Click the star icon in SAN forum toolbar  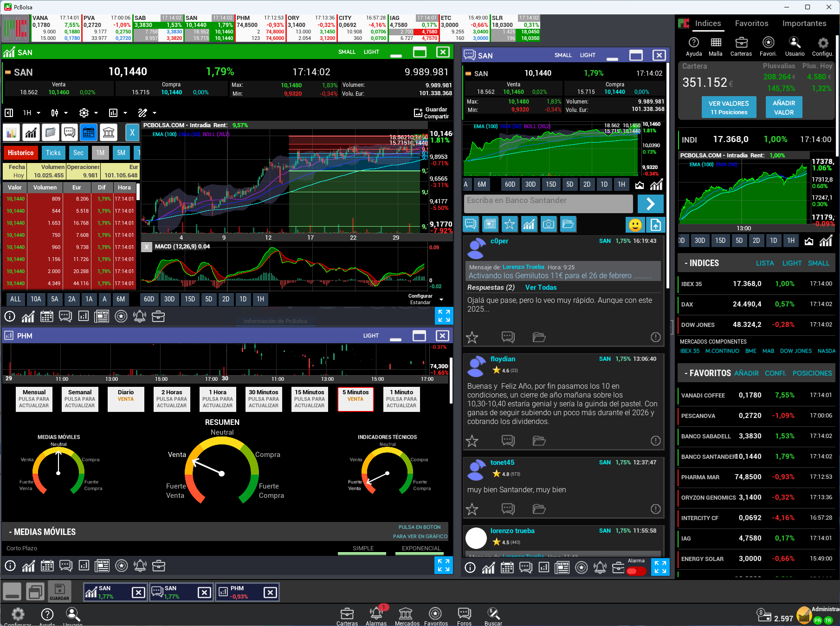point(509,224)
